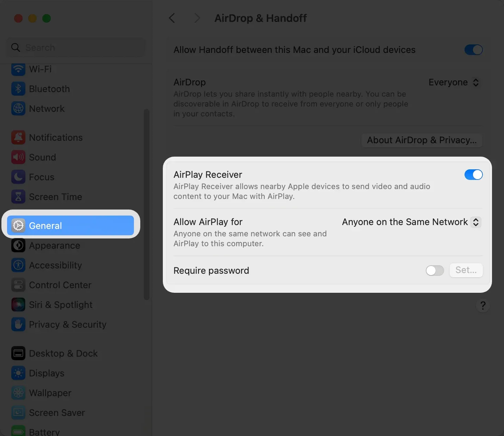
Task: Click the Notifications bell icon
Action: (x=18, y=138)
